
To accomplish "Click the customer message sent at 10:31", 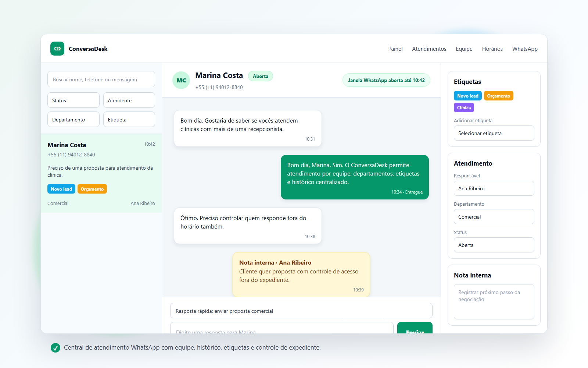I will [x=248, y=128].
